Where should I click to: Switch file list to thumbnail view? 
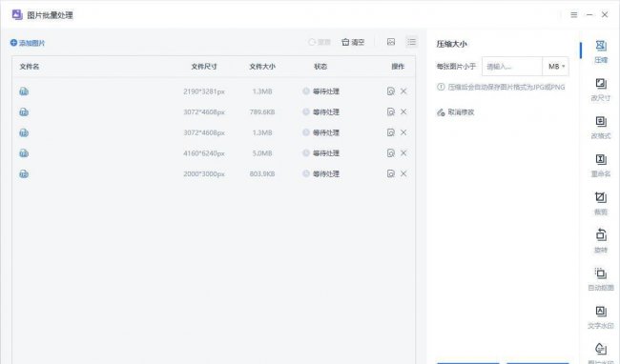tap(391, 42)
